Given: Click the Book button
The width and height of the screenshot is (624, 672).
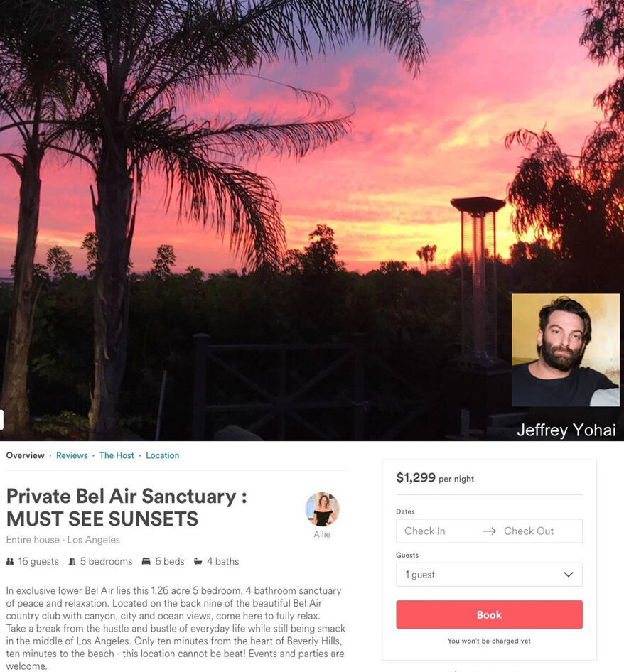Looking at the screenshot, I should point(490,614).
